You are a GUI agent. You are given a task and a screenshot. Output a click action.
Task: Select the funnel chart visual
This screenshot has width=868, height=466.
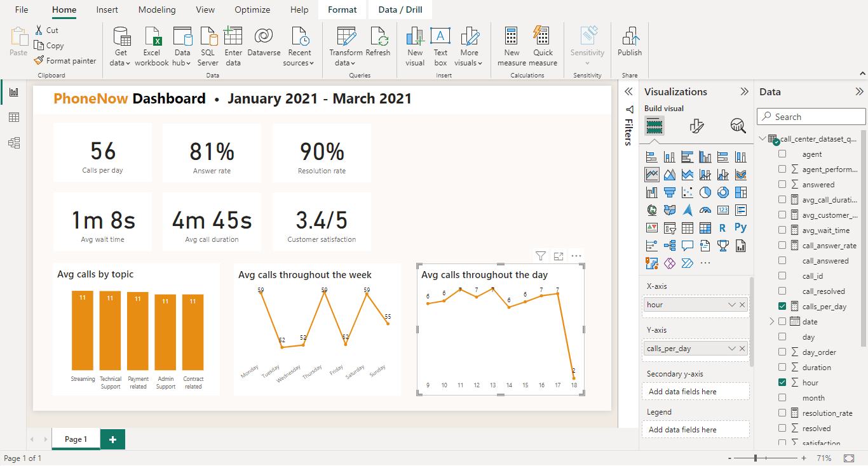click(x=670, y=192)
